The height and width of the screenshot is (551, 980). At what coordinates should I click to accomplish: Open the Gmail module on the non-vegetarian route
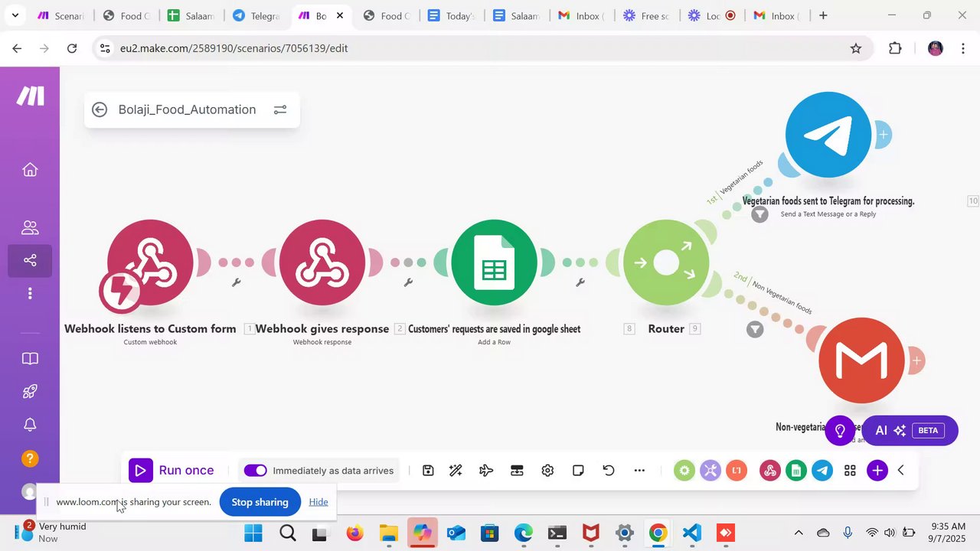pyautogui.click(x=861, y=360)
